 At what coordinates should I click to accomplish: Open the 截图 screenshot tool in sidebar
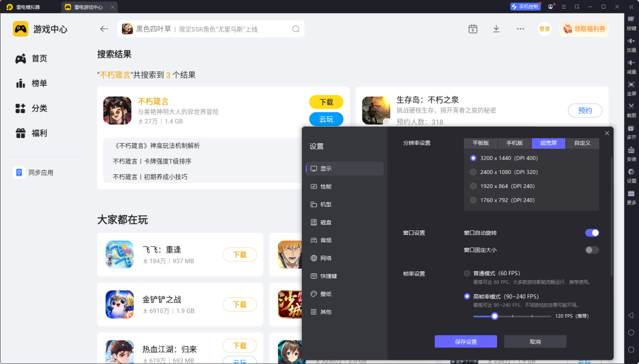coord(631,110)
